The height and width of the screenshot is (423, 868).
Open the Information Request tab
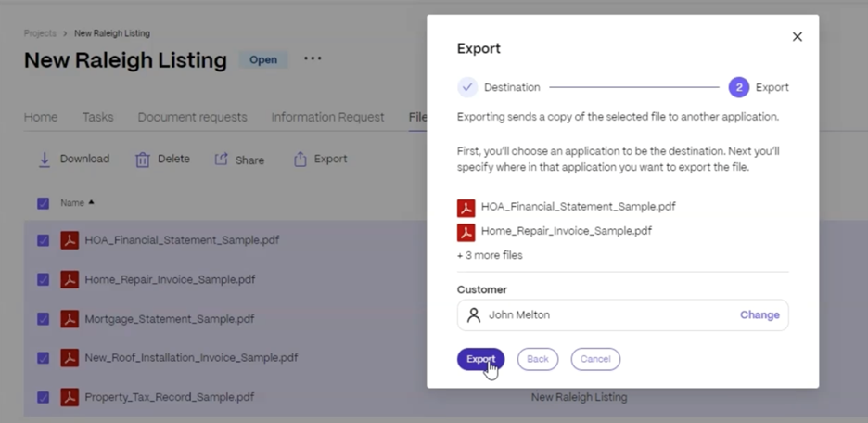[327, 118]
